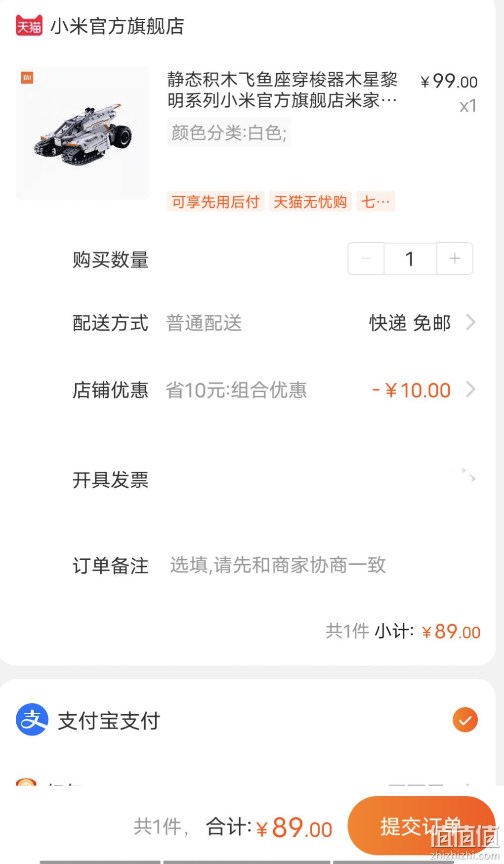Increase purchase quantity with plus button

[x=455, y=259]
